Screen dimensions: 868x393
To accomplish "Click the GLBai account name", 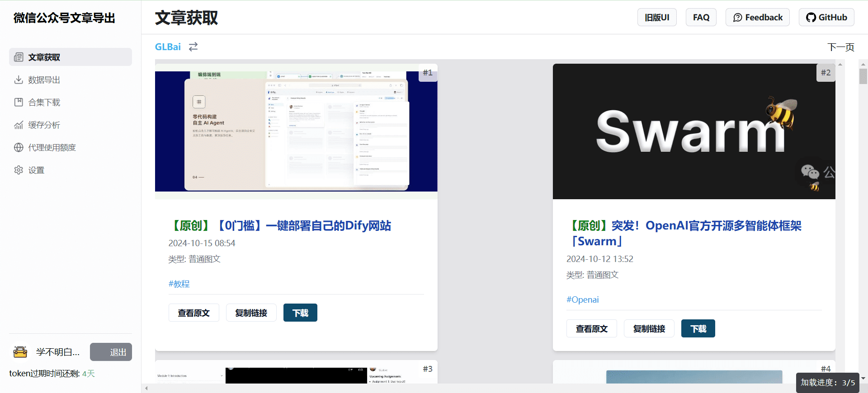I will tap(168, 47).
